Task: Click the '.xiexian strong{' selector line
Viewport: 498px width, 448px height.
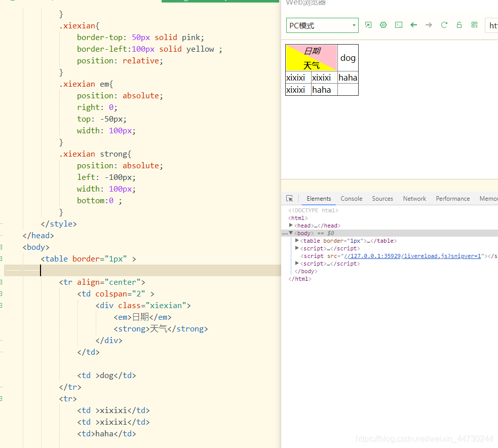Action: [x=95, y=154]
